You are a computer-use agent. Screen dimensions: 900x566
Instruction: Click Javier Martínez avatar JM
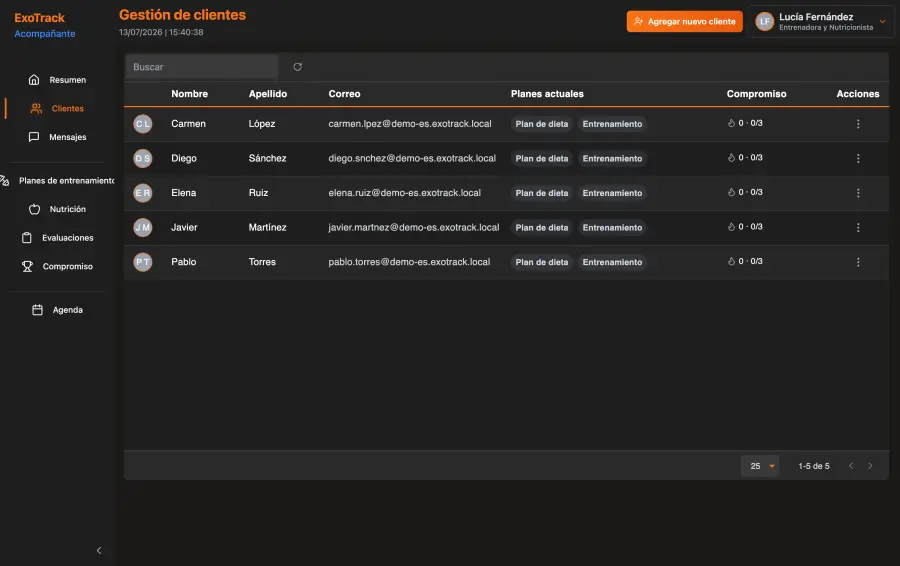(143, 228)
